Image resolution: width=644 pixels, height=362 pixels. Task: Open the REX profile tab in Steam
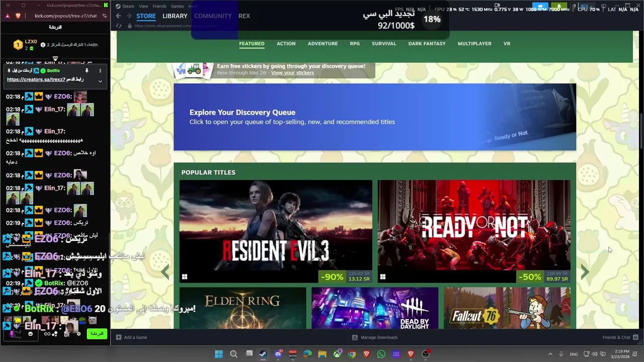click(x=244, y=16)
